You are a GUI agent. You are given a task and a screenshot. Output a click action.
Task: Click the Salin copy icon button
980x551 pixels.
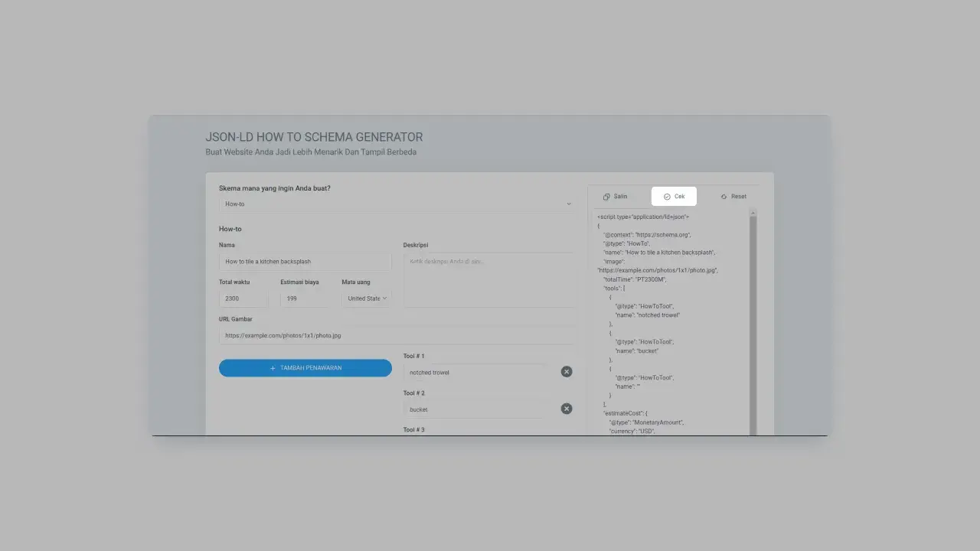click(615, 197)
